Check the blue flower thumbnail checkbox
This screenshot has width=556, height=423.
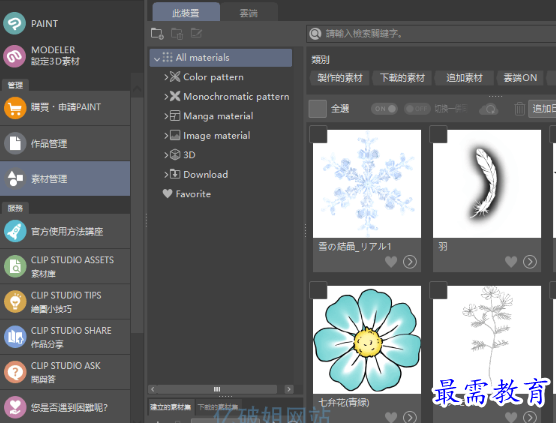[x=318, y=290]
